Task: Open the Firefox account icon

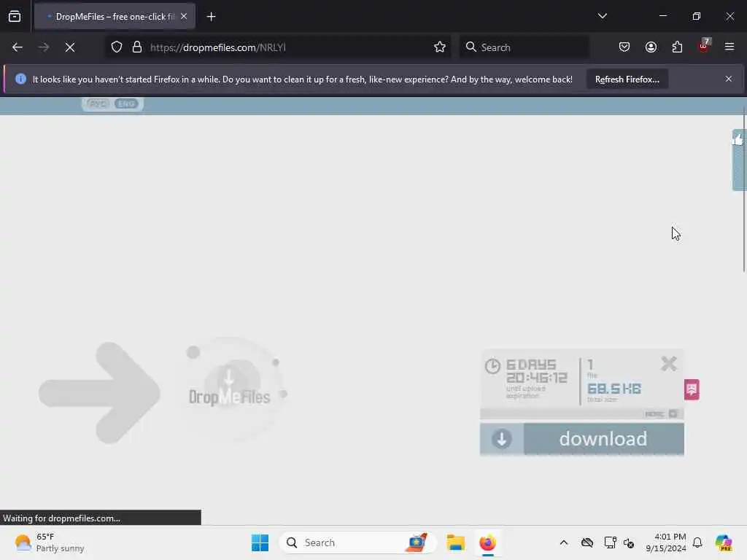Action: [651, 47]
